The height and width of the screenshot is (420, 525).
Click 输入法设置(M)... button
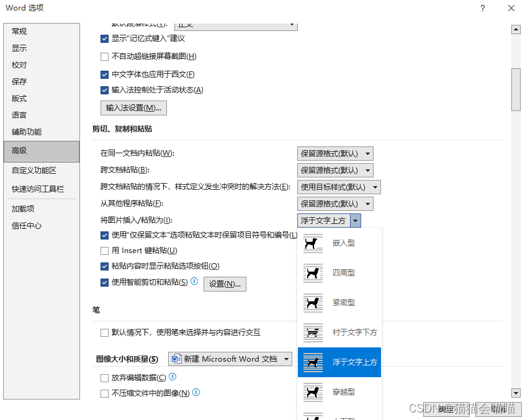point(133,108)
